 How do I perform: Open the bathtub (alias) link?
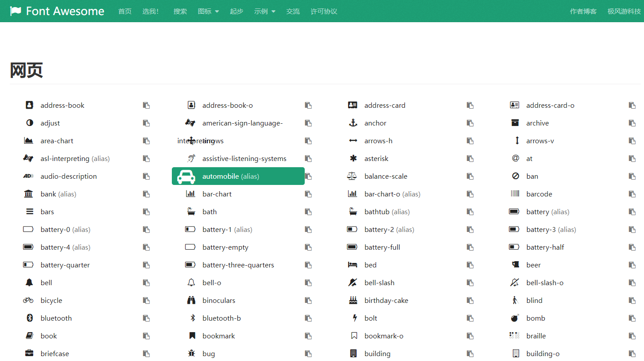[387, 212]
